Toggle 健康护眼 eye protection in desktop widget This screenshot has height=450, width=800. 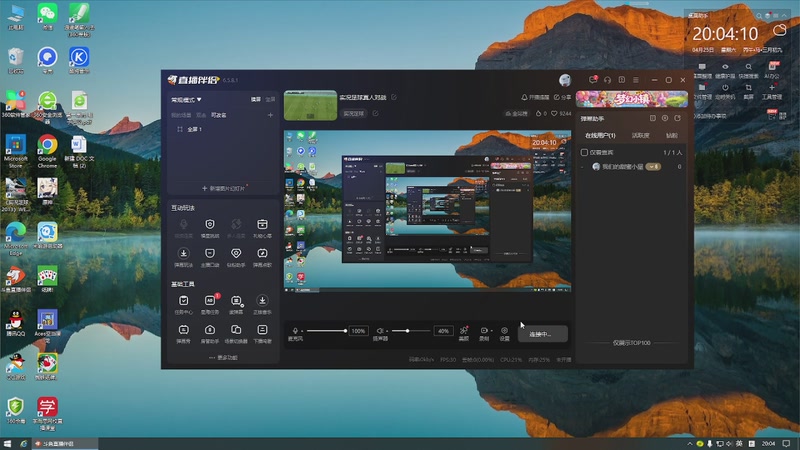click(x=725, y=70)
